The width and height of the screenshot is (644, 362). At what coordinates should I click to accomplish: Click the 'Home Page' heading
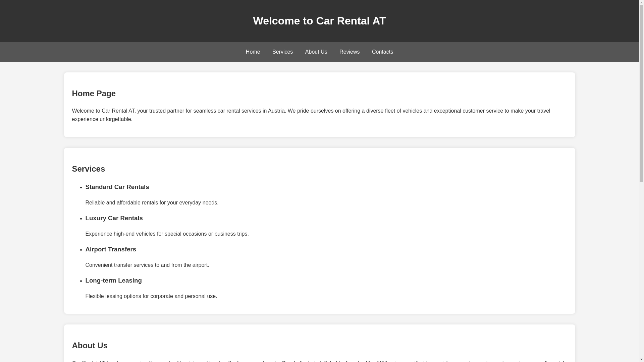[x=94, y=94]
